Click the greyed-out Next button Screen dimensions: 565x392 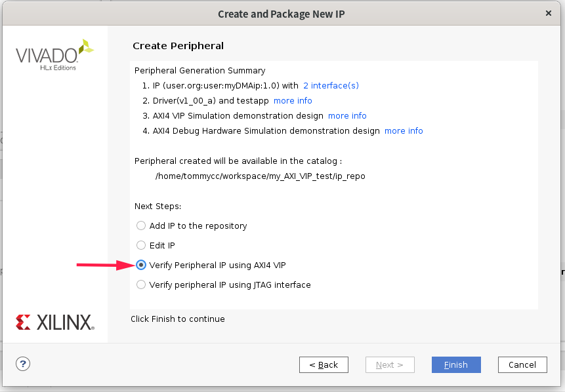tap(390, 364)
